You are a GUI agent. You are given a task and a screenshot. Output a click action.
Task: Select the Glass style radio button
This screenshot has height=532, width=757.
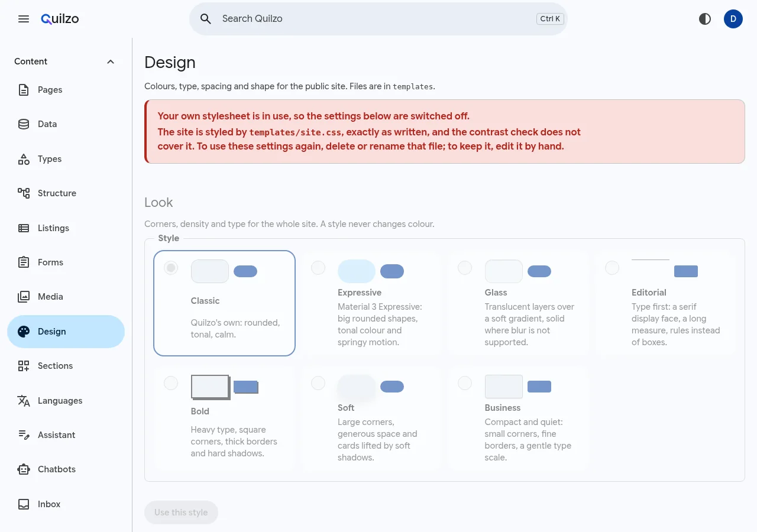465,268
